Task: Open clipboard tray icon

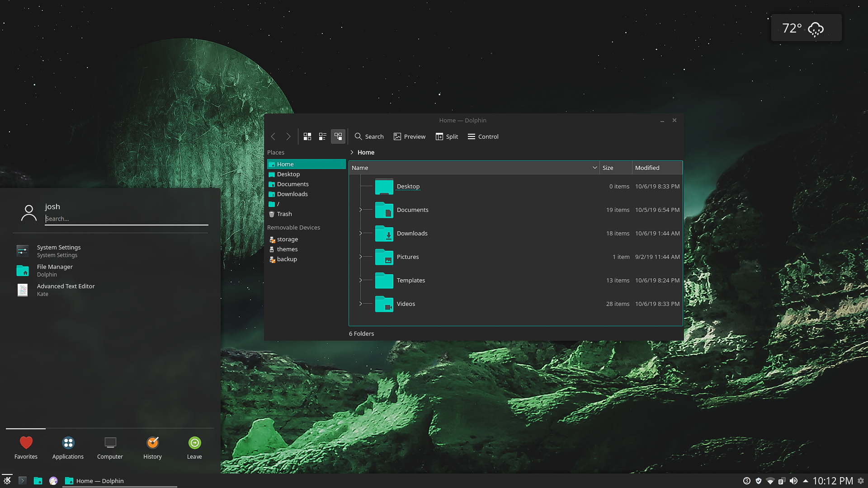Action: (782, 481)
